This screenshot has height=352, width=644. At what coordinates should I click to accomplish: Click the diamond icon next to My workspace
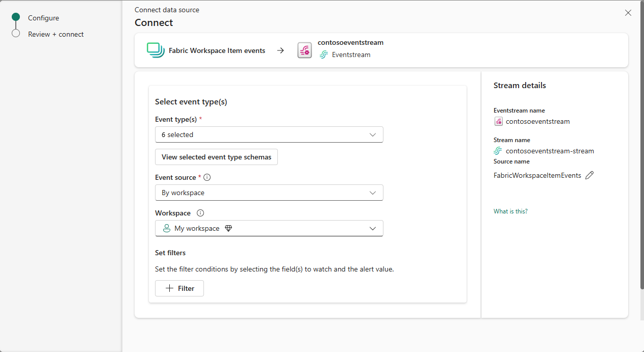coord(228,228)
